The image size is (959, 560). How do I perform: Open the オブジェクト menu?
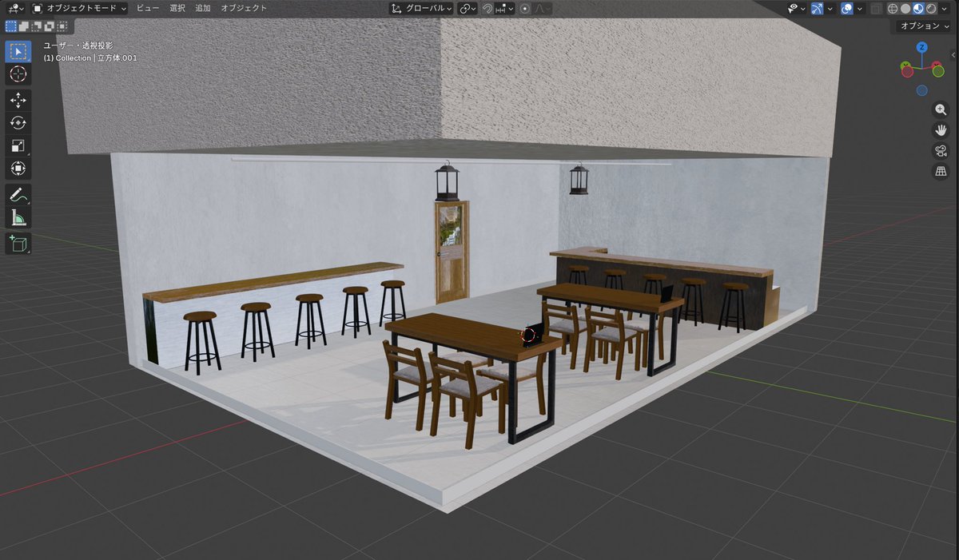(x=244, y=8)
